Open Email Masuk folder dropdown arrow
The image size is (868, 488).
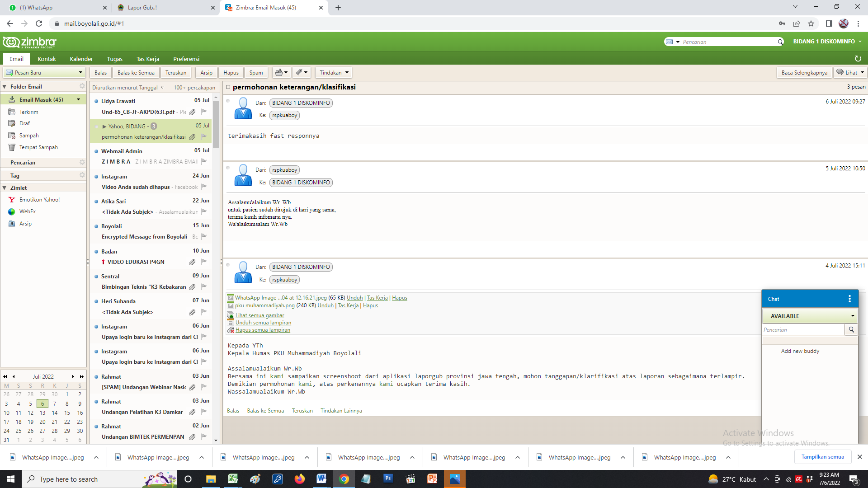pos(78,99)
